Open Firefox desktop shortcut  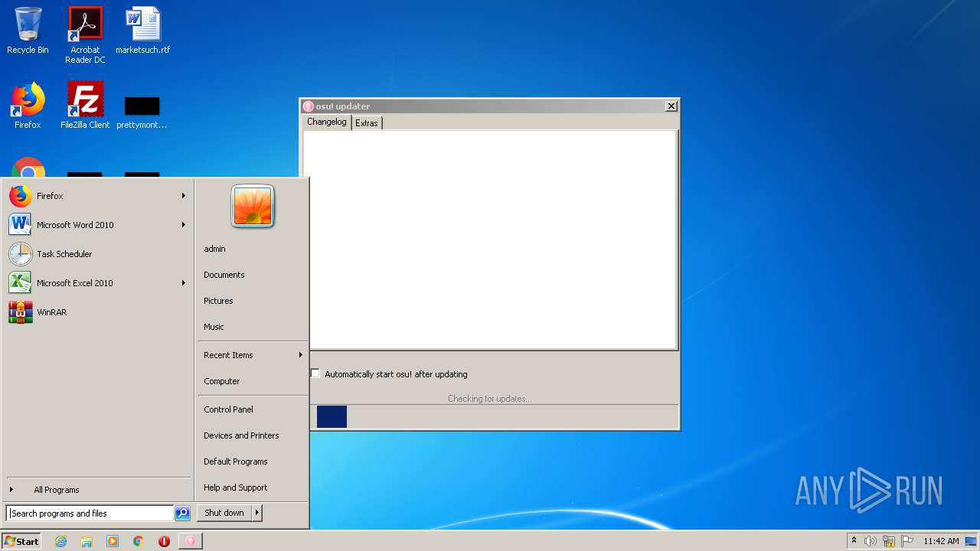click(28, 106)
